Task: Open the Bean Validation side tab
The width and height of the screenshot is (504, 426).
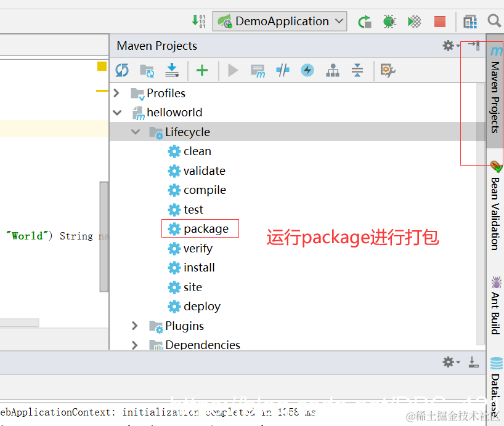Action: pyautogui.click(x=495, y=207)
